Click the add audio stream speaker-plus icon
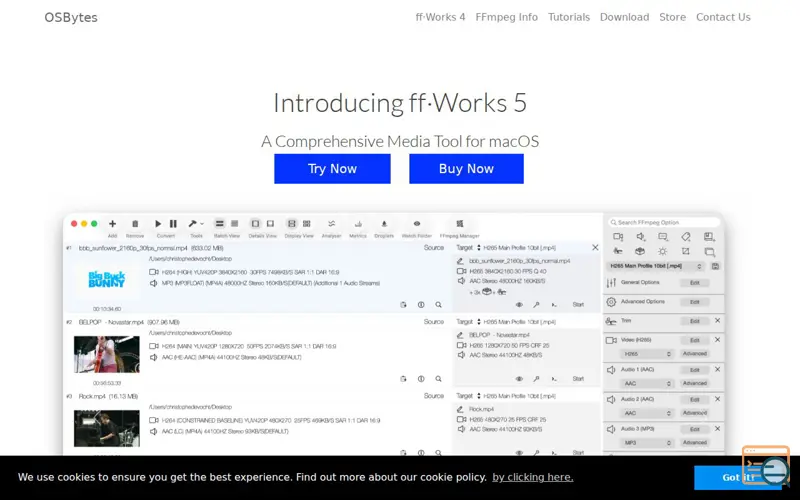Viewport: 800px width, 500px height. coord(641,237)
